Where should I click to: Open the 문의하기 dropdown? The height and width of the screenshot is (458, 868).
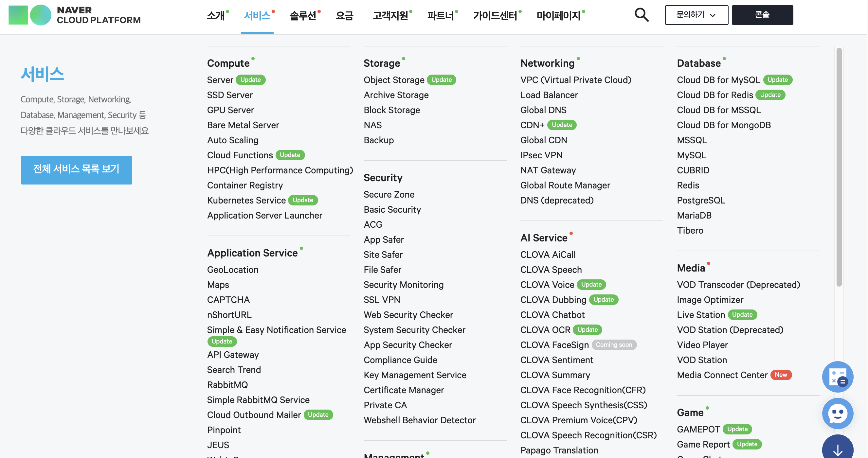[696, 15]
